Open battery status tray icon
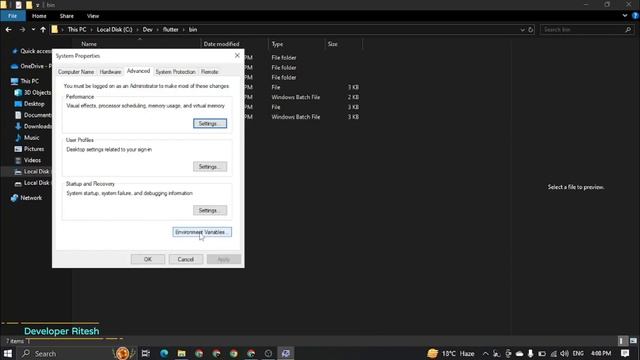Viewport: 640px width, 360px height. pyautogui.click(x=542, y=353)
